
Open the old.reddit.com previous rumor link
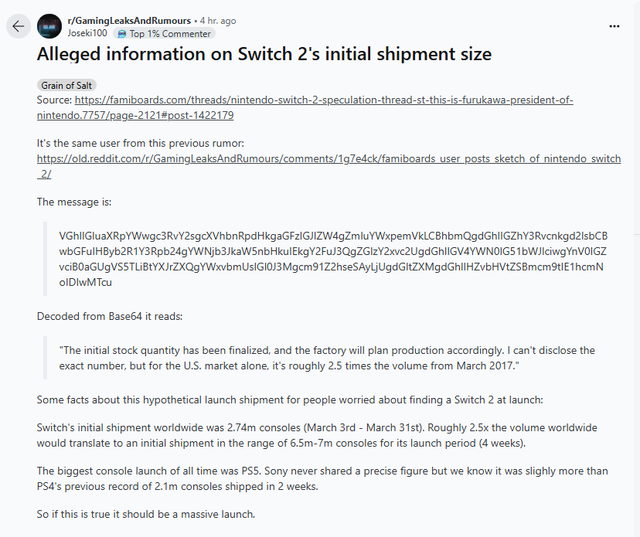coord(329,166)
